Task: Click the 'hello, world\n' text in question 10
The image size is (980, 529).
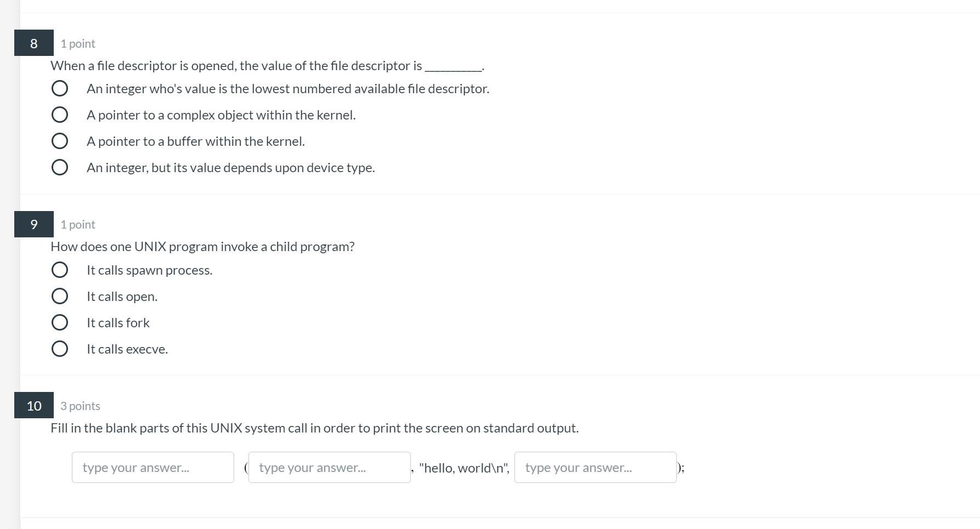Action: [x=463, y=468]
